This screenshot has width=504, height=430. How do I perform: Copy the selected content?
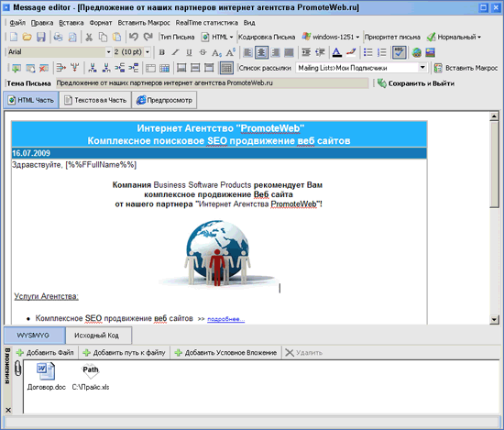tap(103, 37)
